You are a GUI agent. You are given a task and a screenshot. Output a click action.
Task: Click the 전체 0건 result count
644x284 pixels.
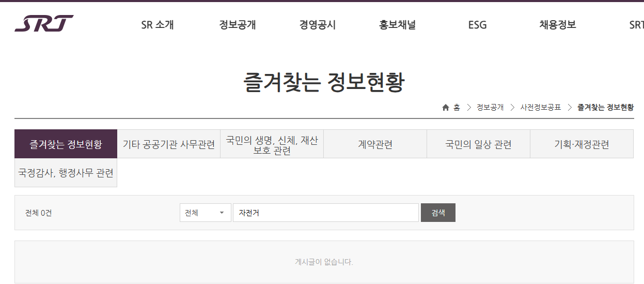pos(39,213)
